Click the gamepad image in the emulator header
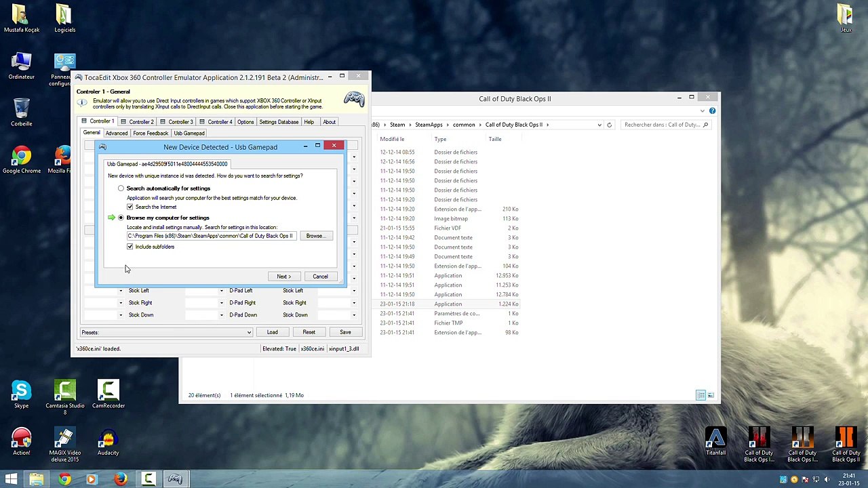The image size is (868, 488). (x=353, y=100)
